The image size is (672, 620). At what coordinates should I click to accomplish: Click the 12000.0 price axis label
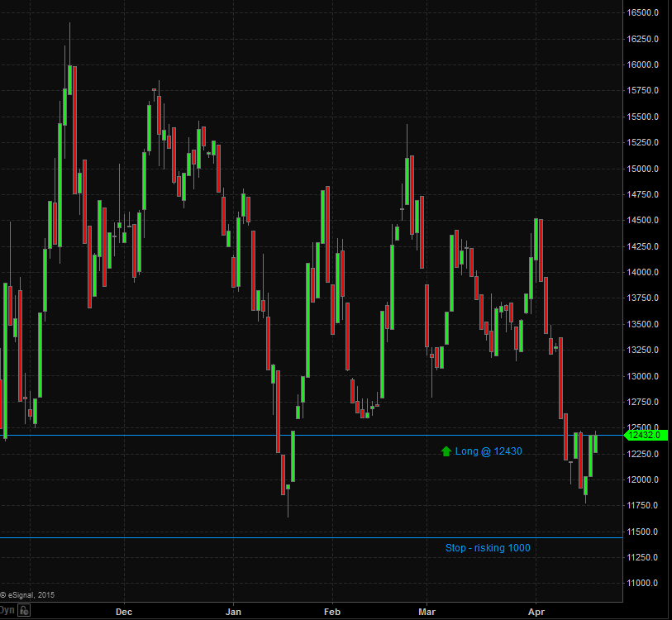[x=642, y=479]
